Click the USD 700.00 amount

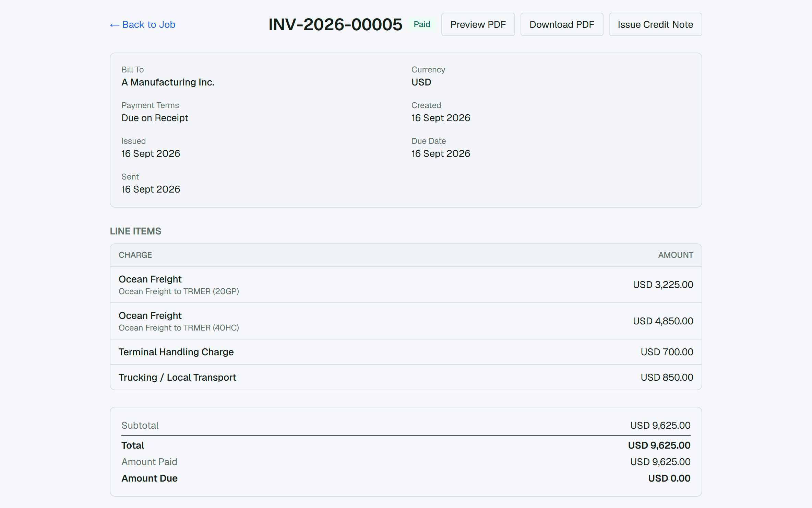click(667, 352)
